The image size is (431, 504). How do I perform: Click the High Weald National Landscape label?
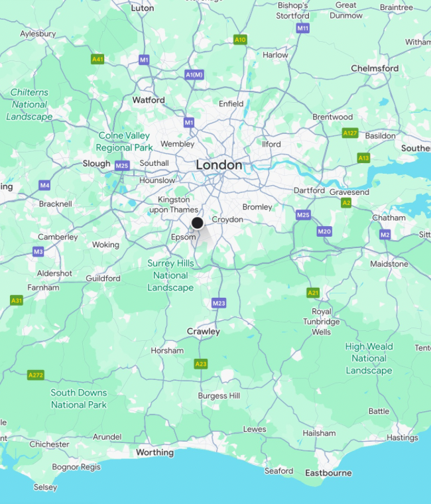coord(369,358)
